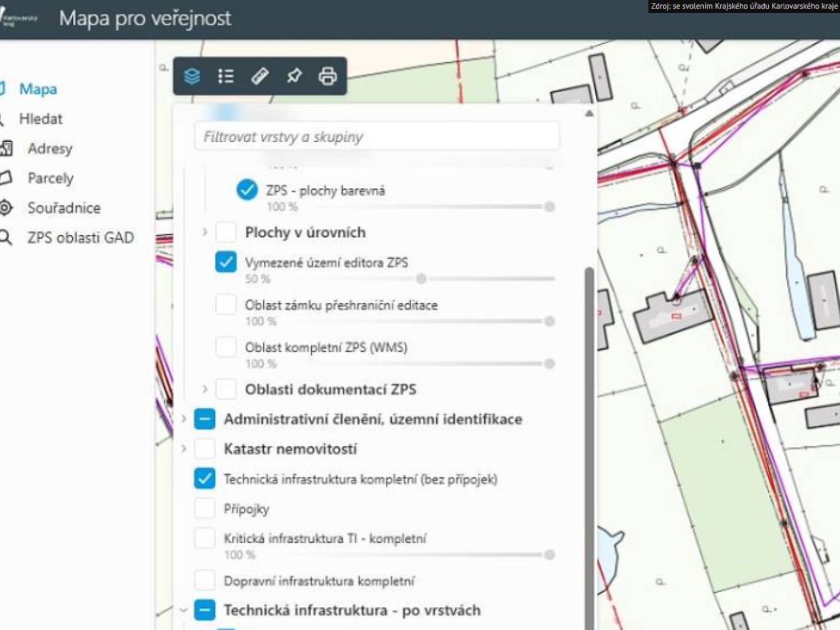Select the ruler measurement tool
840x630 pixels.
(x=260, y=76)
